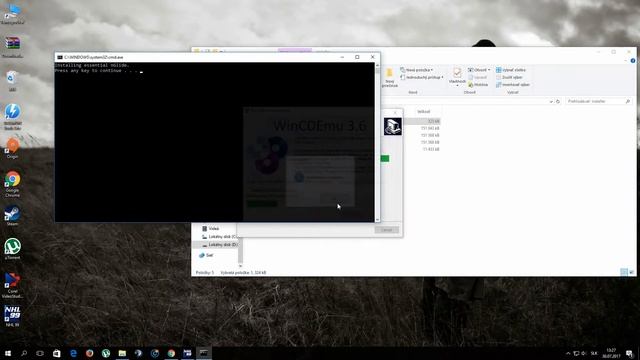Open the uTorrent desktop shortcut

(x=12, y=249)
